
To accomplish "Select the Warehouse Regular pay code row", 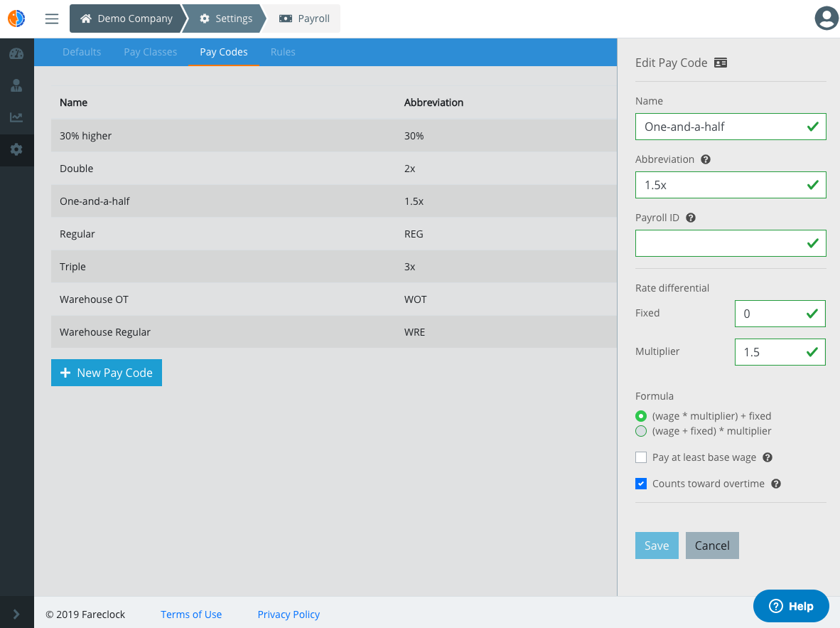I will click(x=334, y=332).
